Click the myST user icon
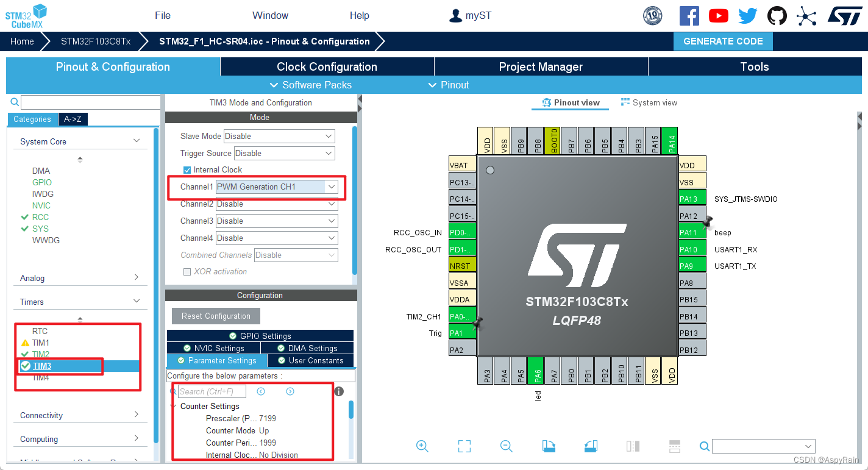Screen dimensions: 868x470 [x=455, y=16]
